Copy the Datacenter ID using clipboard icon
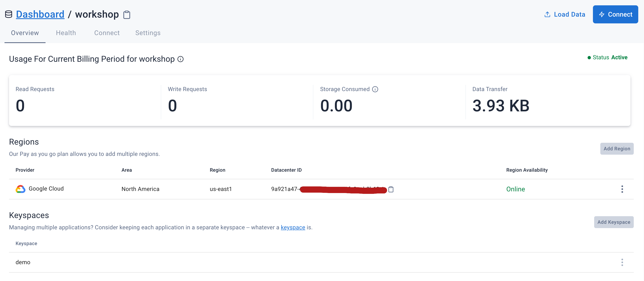 tap(391, 189)
